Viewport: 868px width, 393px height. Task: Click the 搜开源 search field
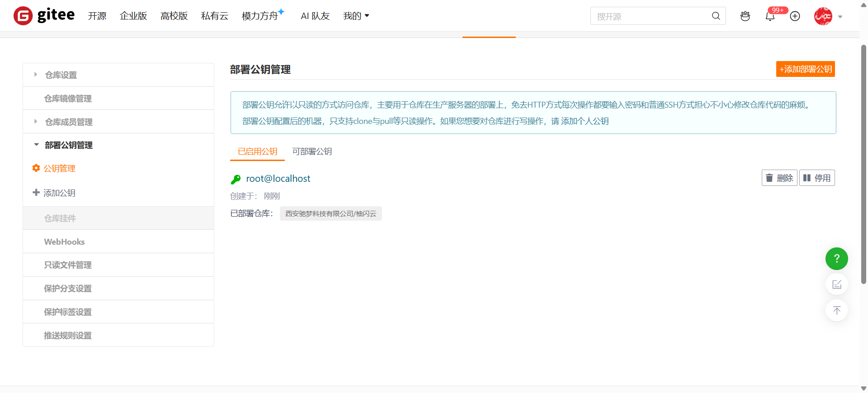click(651, 16)
